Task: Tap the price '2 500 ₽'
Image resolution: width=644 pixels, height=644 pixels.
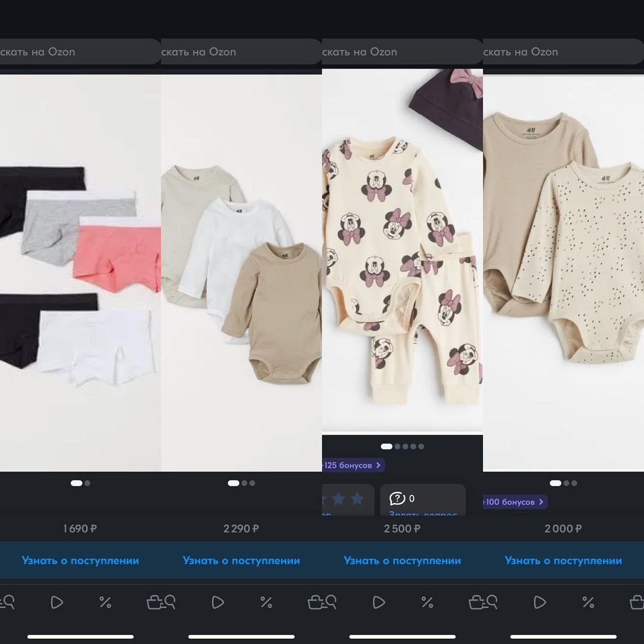Action: click(402, 528)
